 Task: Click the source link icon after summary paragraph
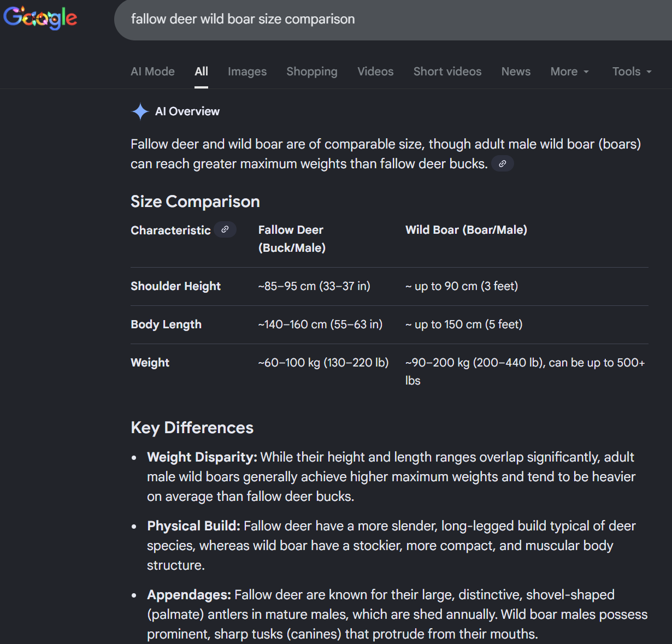pyautogui.click(x=503, y=164)
